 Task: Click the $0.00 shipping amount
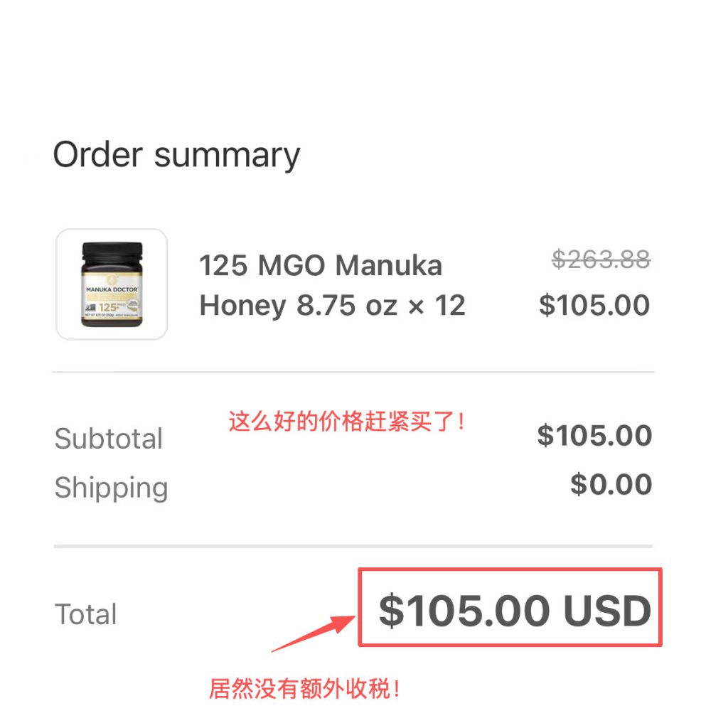[611, 484]
